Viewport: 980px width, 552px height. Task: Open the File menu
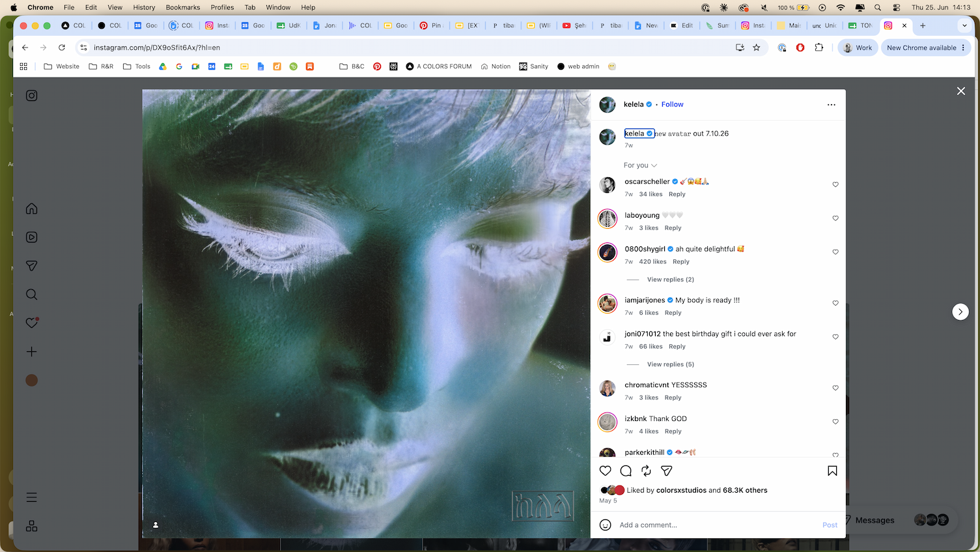69,8
